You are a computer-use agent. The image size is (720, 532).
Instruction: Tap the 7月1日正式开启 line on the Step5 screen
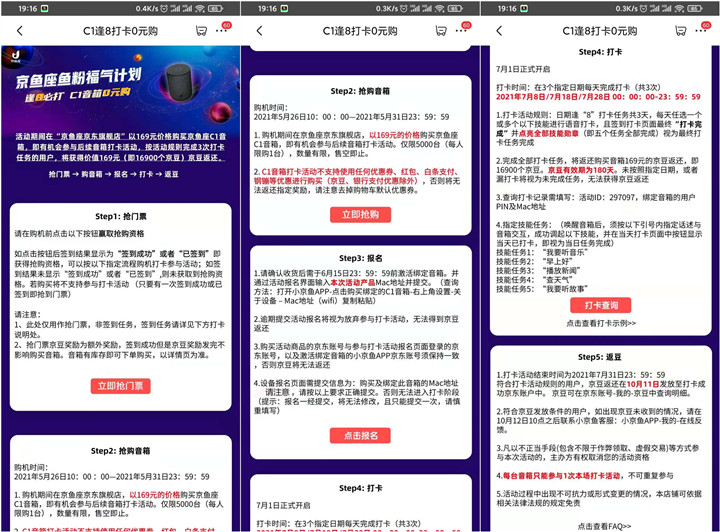[x=523, y=69]
